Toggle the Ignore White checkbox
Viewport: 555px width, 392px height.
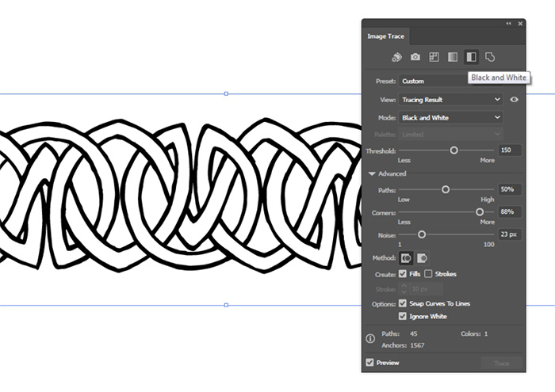click(x=403, y=316)
